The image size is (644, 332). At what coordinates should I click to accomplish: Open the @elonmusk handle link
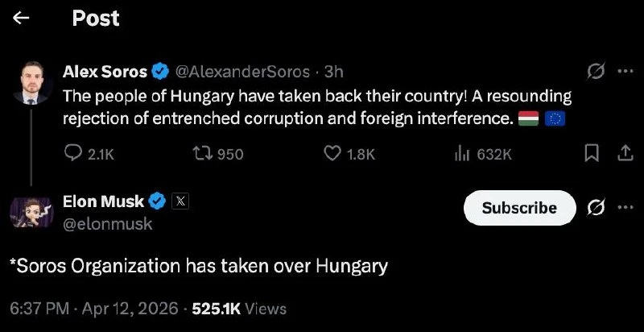coord(108,224)
